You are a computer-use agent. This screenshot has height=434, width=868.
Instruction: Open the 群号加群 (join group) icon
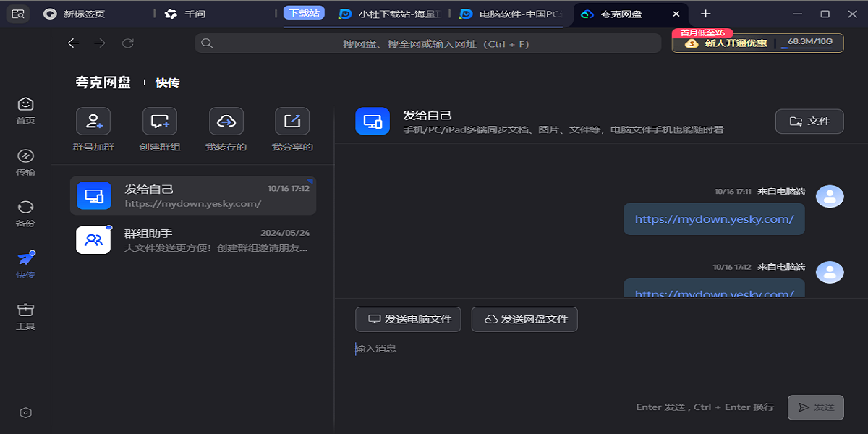click(93, 121)
